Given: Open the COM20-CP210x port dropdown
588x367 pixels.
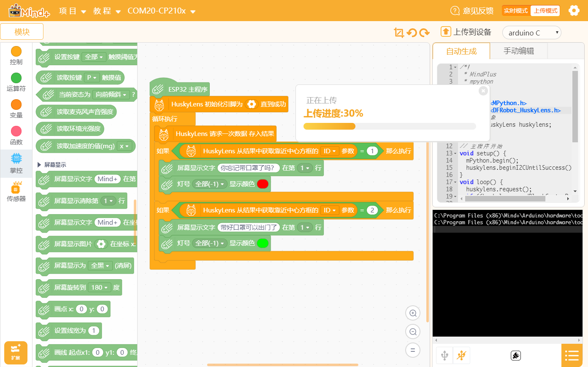Looking at the screenshot, I should coord(161,11).
